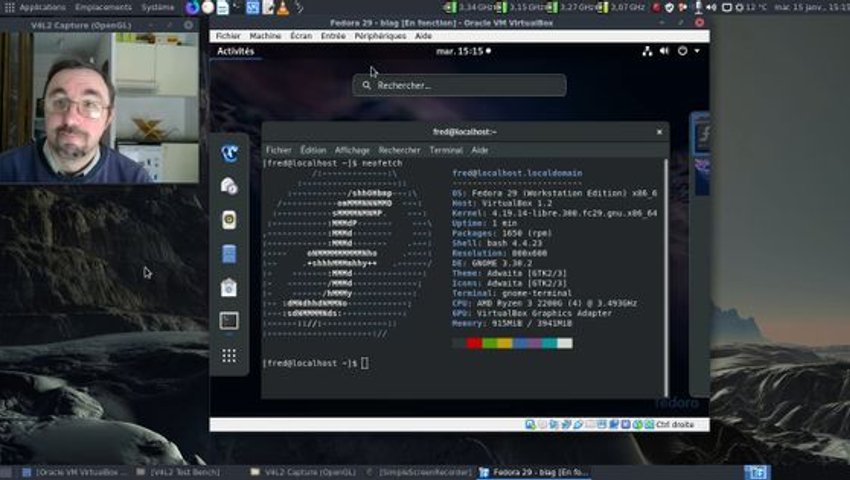850x480 pixels.
Task: Launch VLC cone icon in top panel
Action: pos(283,8)
